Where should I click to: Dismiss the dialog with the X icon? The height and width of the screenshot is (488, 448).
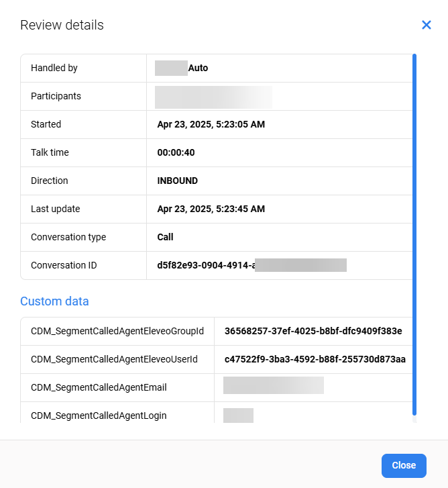point(426,25)
